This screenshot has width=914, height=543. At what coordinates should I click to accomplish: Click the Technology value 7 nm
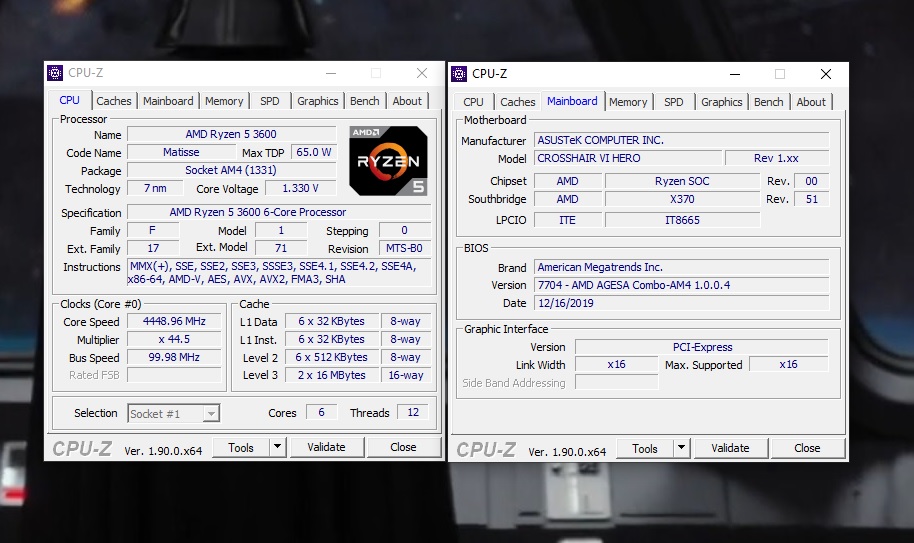click(155, 188)
